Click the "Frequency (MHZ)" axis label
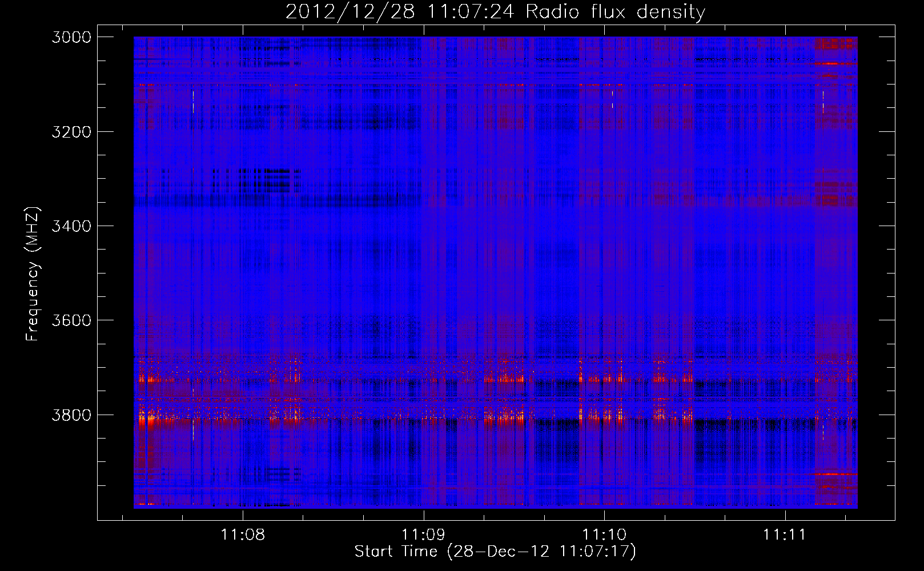The height and width of the screenshot is (571, 924). pyautogui.click(x=33, y=274)
